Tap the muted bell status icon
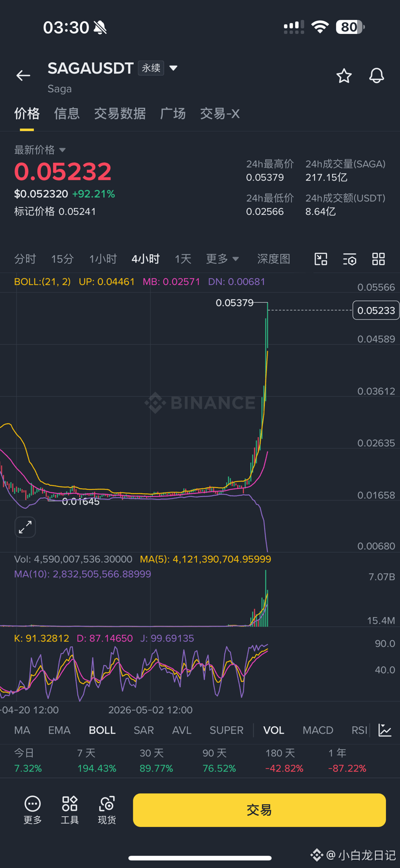400x868 pixels. [100, 28]
